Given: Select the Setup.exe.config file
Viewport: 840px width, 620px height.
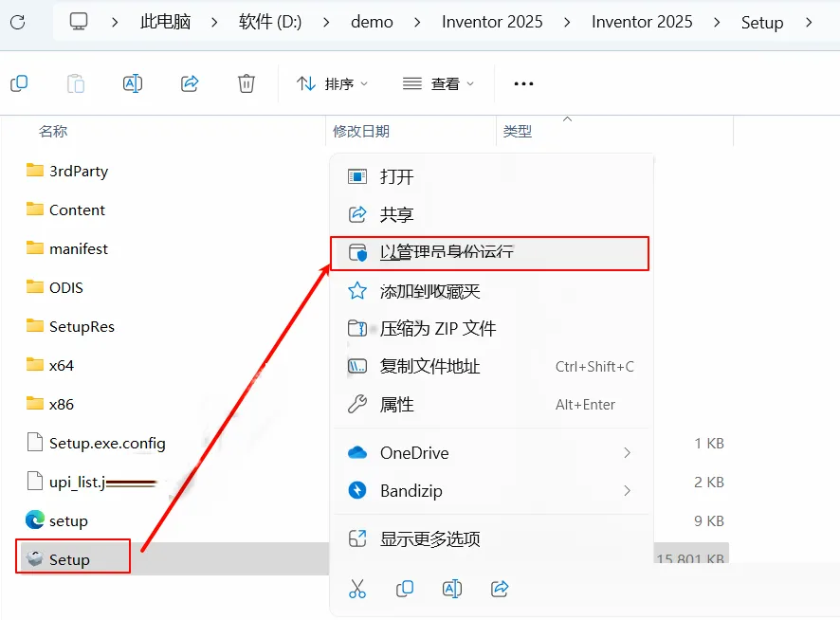Looking at the screenshot, I should [x=96, y=443].
